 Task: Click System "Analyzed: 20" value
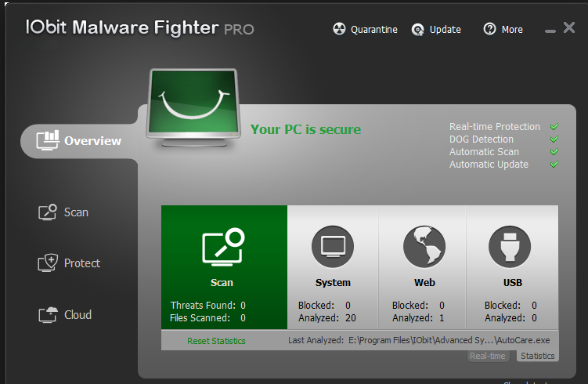pos(327,318)
